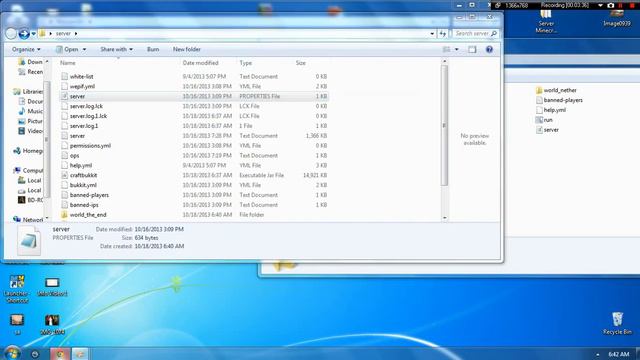The image size is (640, 360).
Task: Click the craftbukkit jar file icon
Action: tap(64, 175)
